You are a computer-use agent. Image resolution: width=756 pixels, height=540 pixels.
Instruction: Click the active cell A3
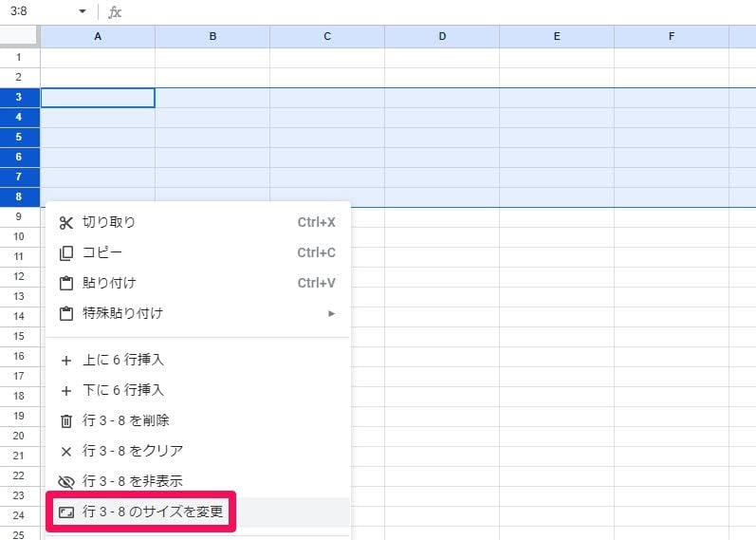pyautogui.click(x=98, y=98)
